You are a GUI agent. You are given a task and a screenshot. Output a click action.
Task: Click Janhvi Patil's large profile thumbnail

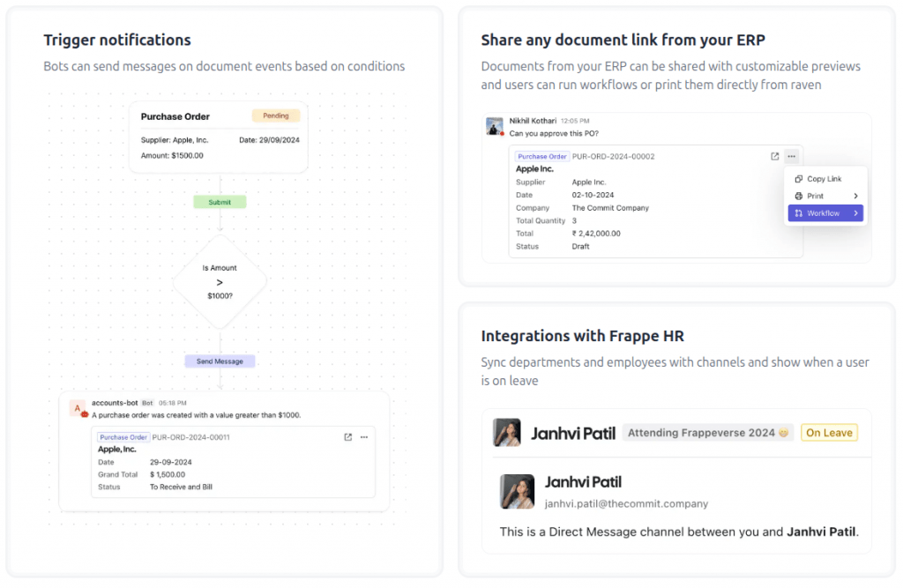pos(517,492)
